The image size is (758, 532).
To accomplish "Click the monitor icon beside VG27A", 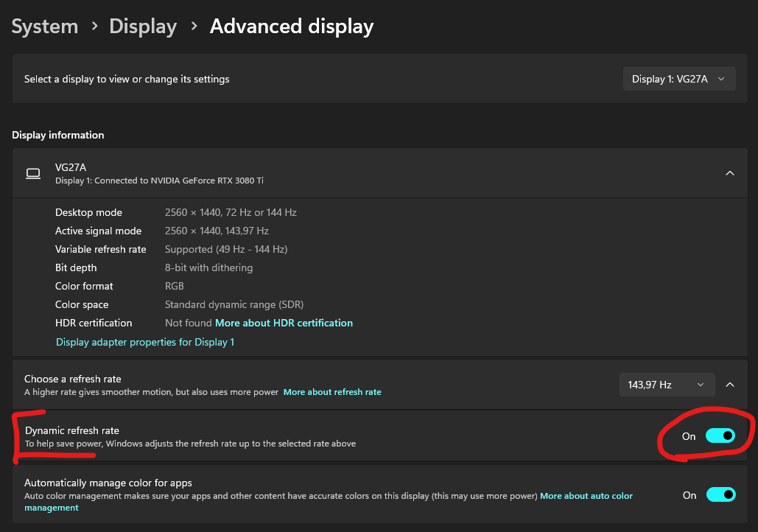I will [x=33, y=173].
